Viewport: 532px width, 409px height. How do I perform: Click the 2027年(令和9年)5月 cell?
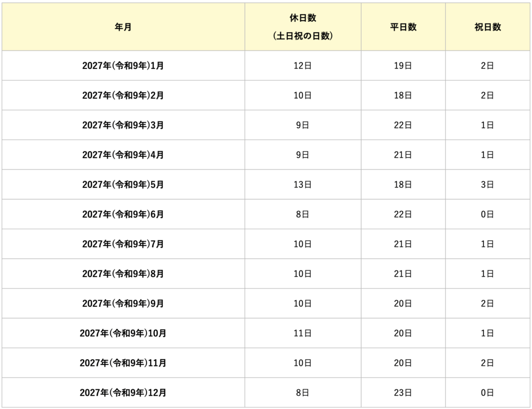123,184
